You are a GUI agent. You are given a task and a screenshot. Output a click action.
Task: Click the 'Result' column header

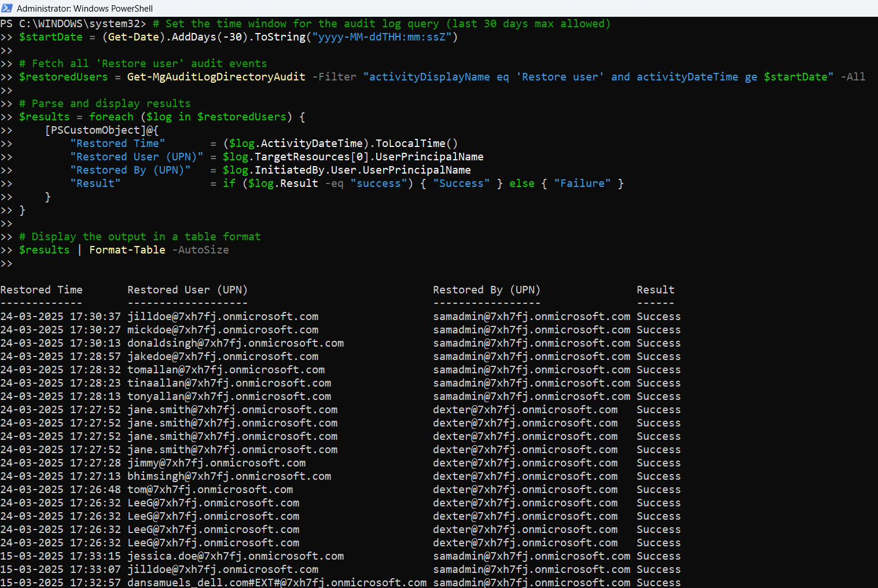tap(655, 290)
